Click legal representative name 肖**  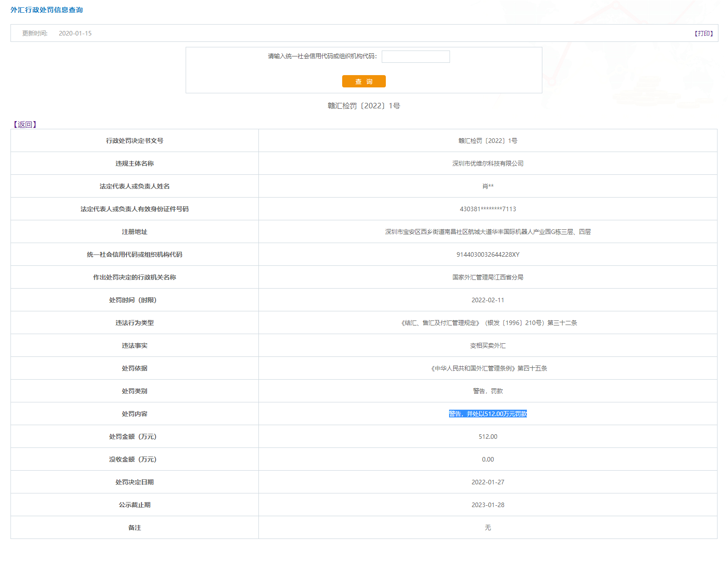(488, 186)
